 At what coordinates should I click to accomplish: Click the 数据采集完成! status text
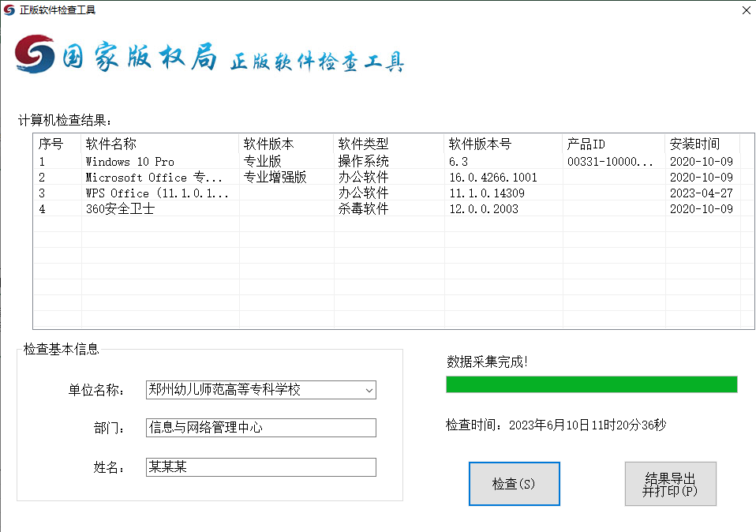coord(488,362)
